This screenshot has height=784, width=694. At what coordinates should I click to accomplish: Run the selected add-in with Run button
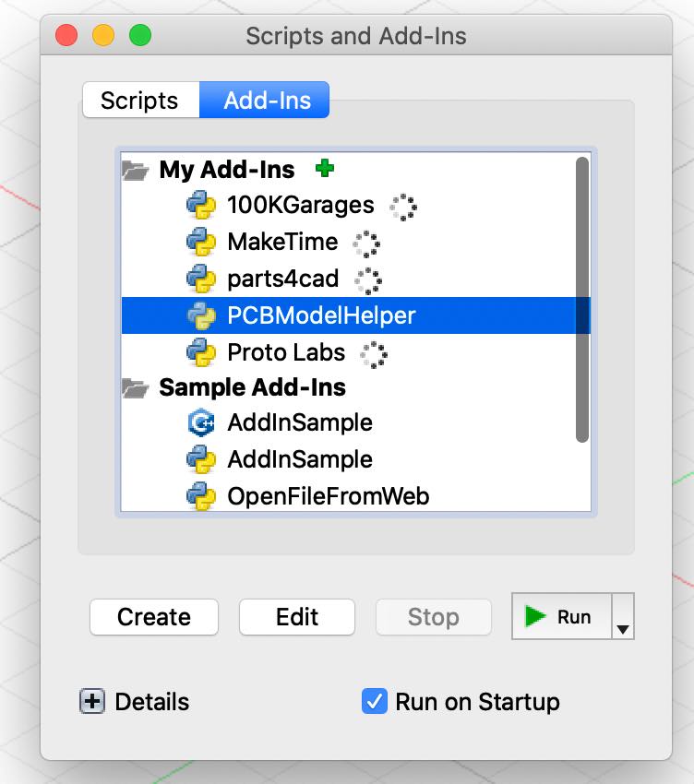[x=562, y=616]
